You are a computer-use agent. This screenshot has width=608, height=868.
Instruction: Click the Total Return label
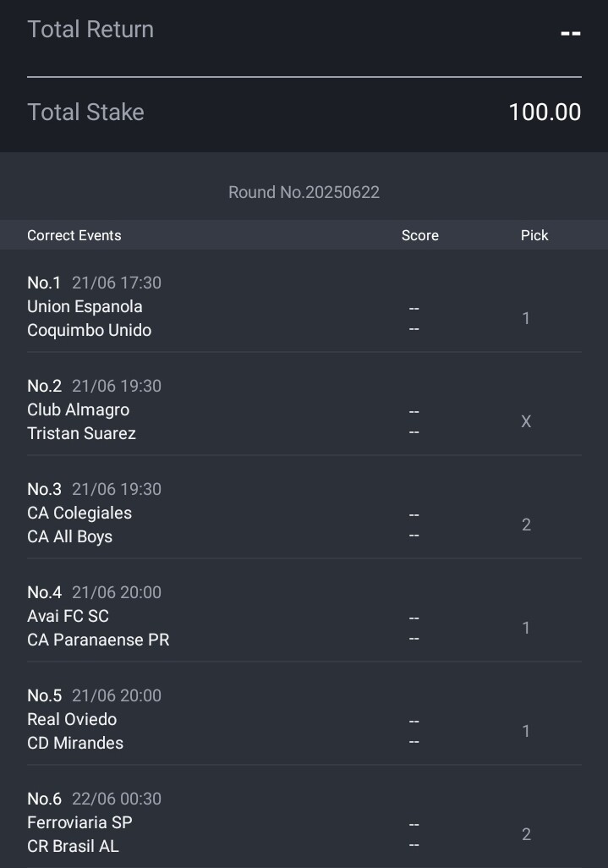point(90,30)
